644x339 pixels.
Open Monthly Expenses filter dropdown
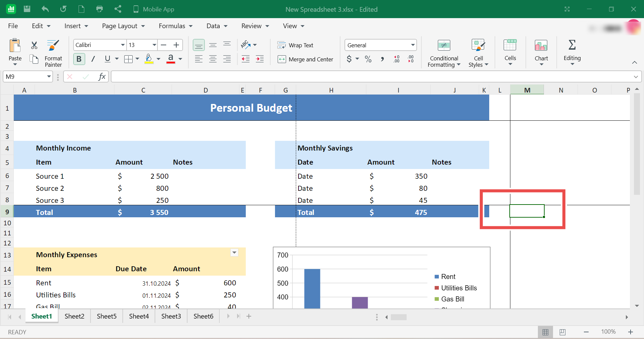point(234,252)
